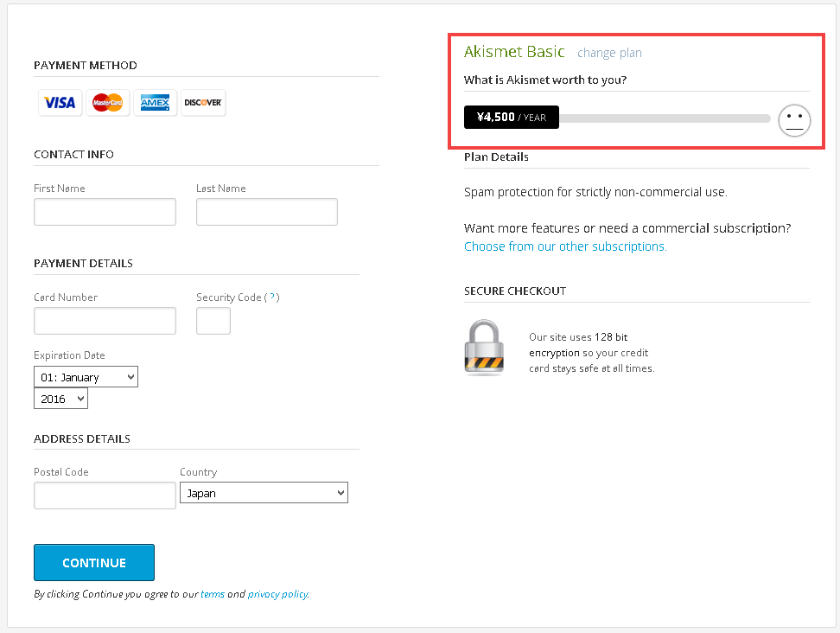The image size is (840, 633).
Task: Focus the First Name field
Action: [x=105, y=212]
